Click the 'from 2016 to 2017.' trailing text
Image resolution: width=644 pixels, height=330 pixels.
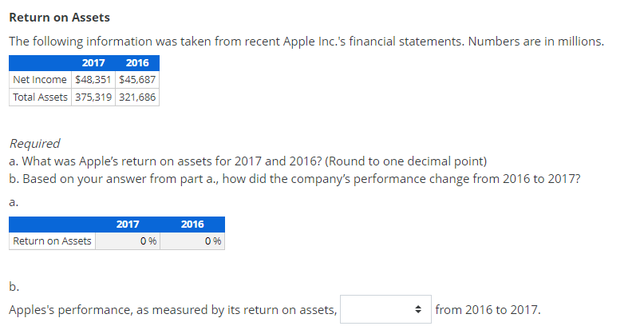(x=488, y=310)
